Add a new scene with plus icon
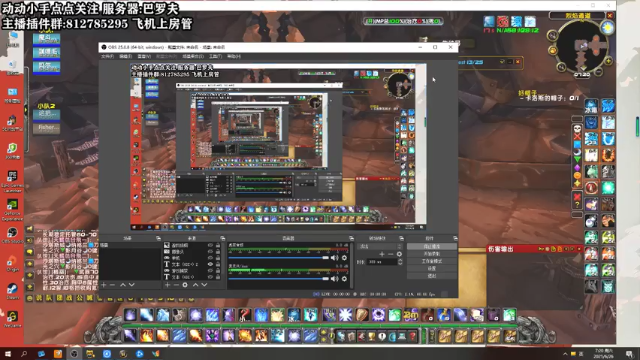The height and width of the screenshot is (360, 640). 104,285
